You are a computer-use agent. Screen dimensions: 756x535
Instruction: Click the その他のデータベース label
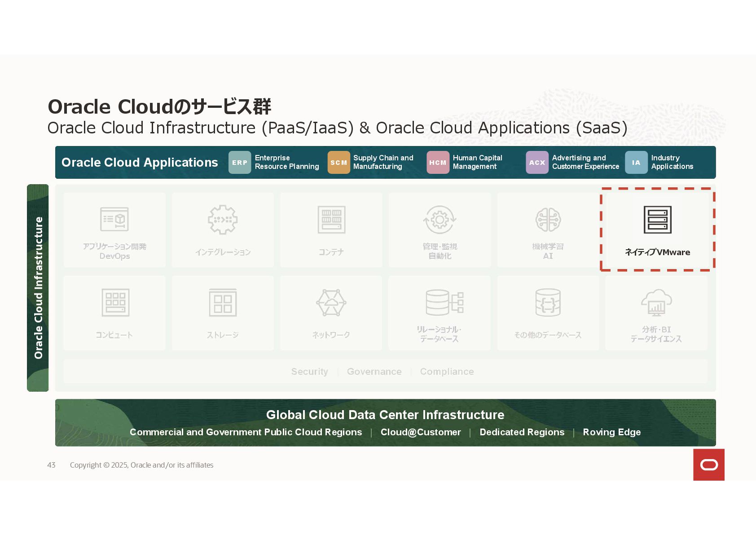(548, 335)
